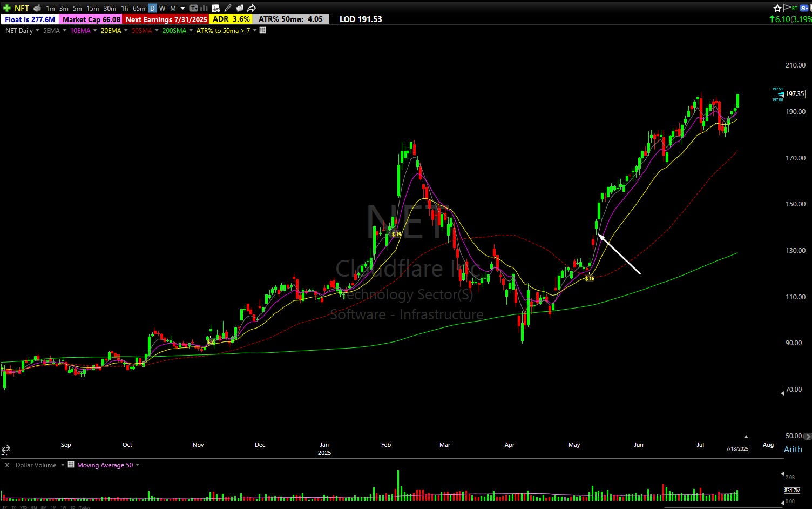Close the Dollar Volume pane with X
This screenshot has width=812, height=509.
tap(7, 465)
